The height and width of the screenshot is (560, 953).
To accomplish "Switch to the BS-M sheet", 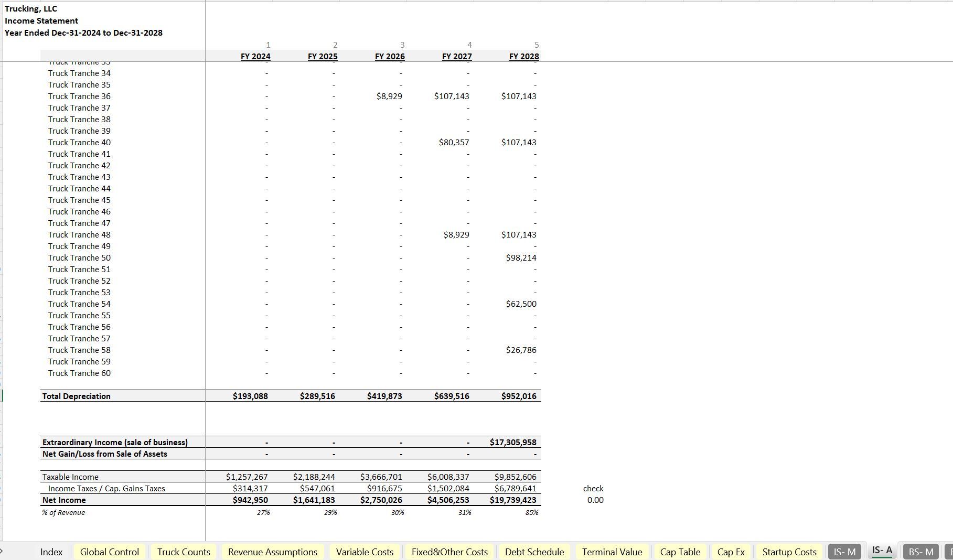I will tap(920, 552).
